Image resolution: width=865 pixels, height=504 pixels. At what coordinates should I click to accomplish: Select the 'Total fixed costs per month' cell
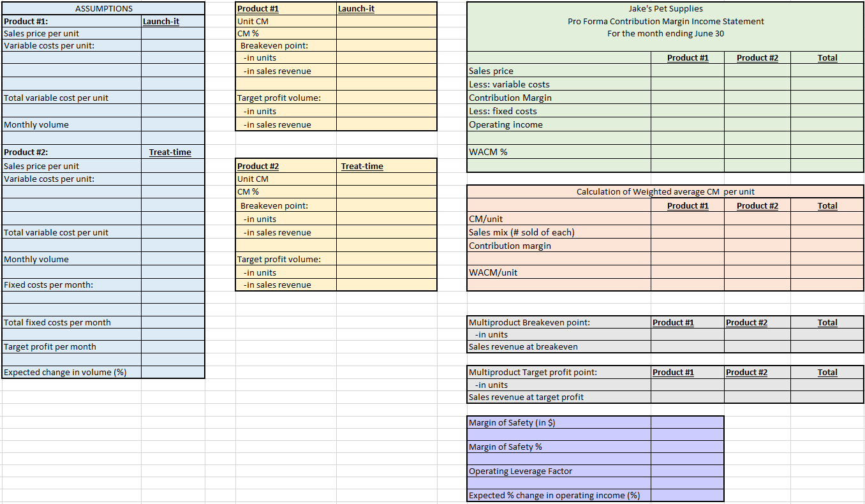coord(71,322)
